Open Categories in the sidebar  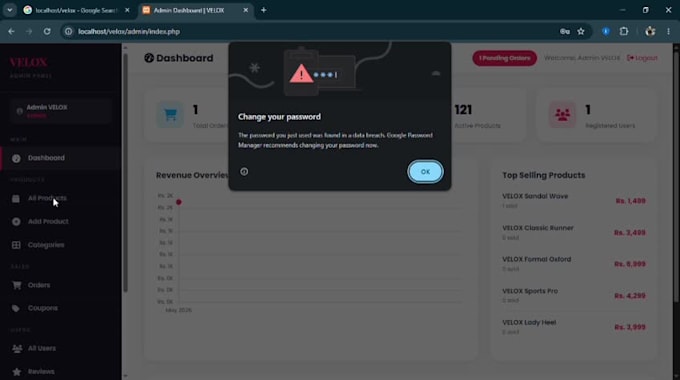click(60, 245)
